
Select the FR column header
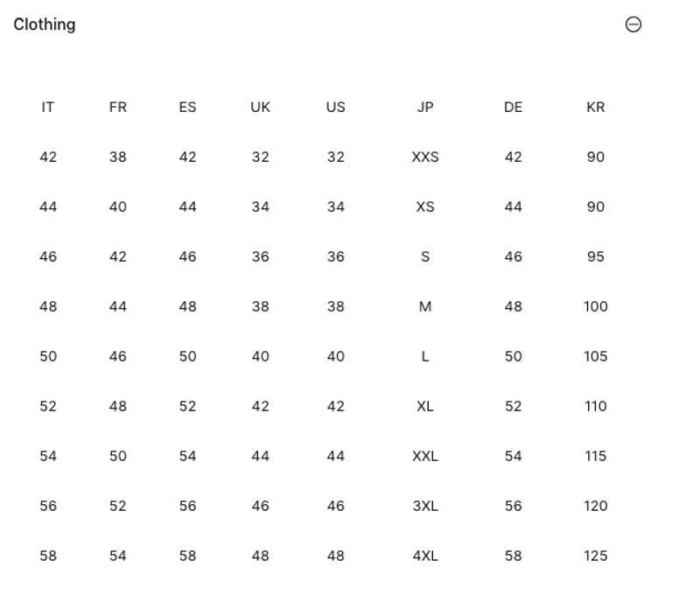tap(118, 107)
